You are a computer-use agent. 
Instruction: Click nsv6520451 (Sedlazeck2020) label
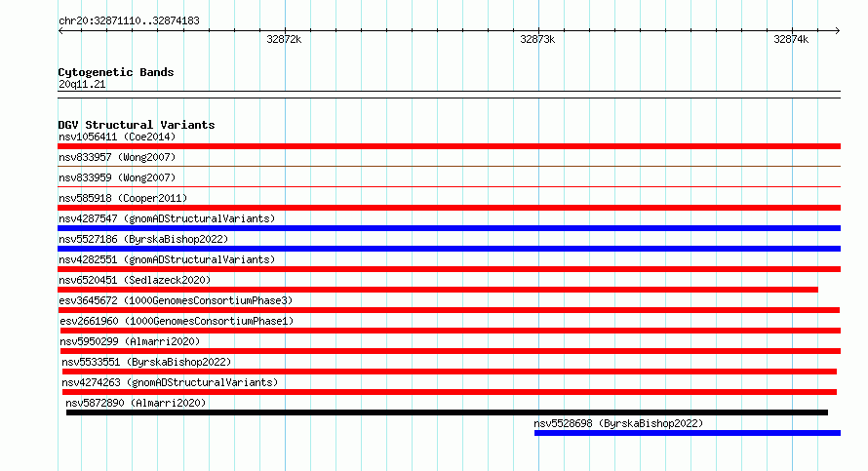(x=135, y=280)
